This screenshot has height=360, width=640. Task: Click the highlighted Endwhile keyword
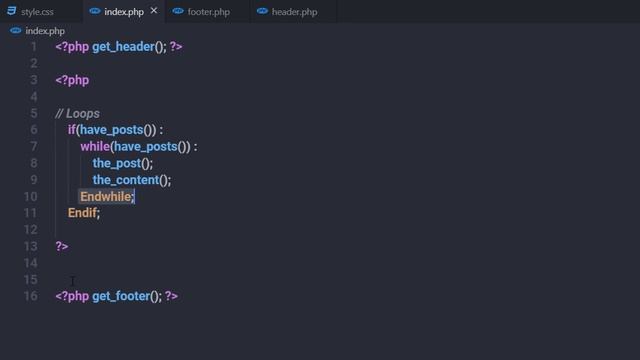tap(105, 196)
